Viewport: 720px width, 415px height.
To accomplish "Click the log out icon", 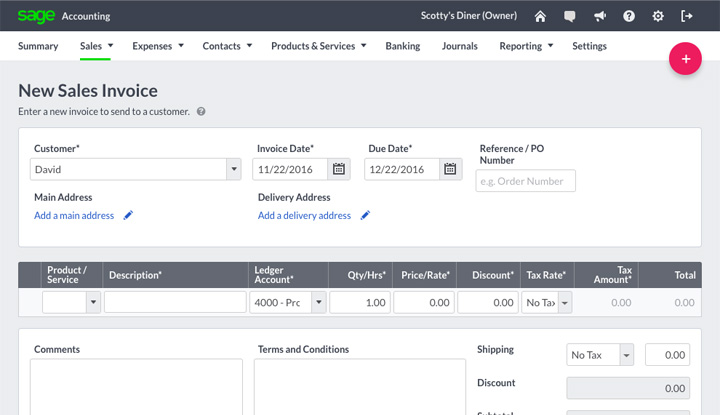I will point(687,17).
